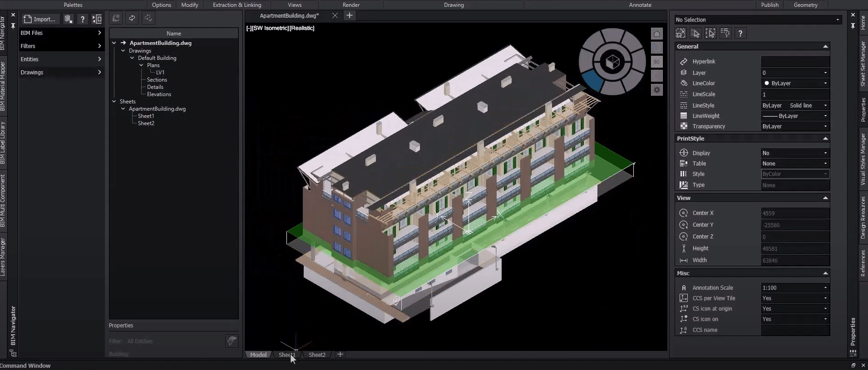Image resolution: width=868 pixels, height=370 pixels.
Task: Toggle the Display dropdown set to No
Action: tap(795, 153)
